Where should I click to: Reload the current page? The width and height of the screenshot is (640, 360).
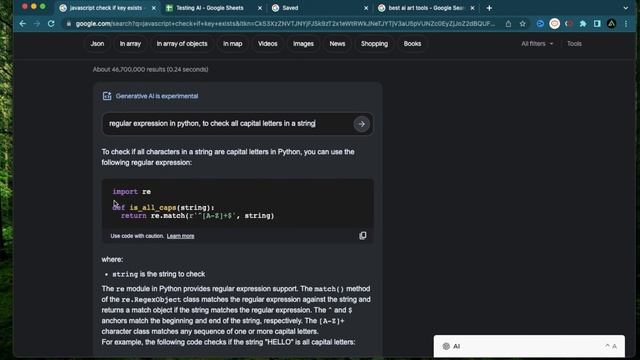pyautogui.click(x=51, y=24)
